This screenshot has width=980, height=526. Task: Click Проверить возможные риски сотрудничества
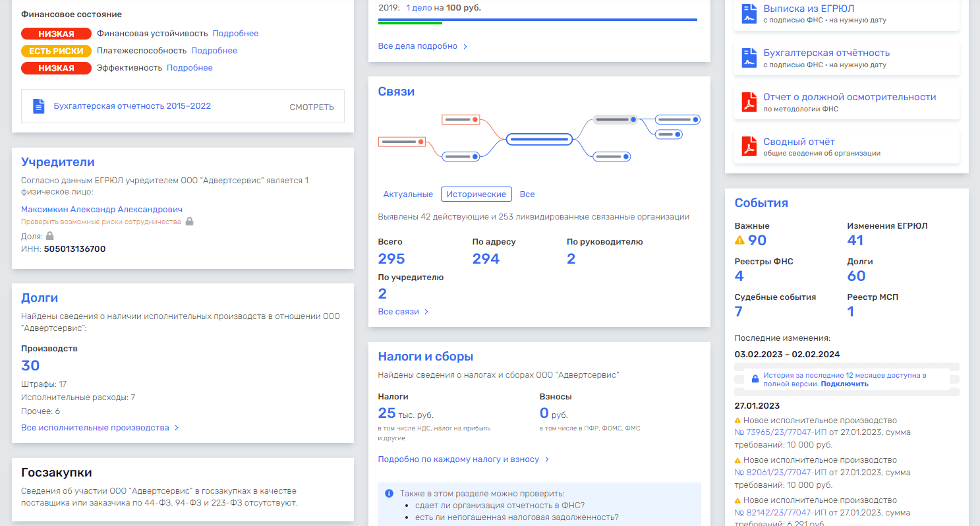101,222
